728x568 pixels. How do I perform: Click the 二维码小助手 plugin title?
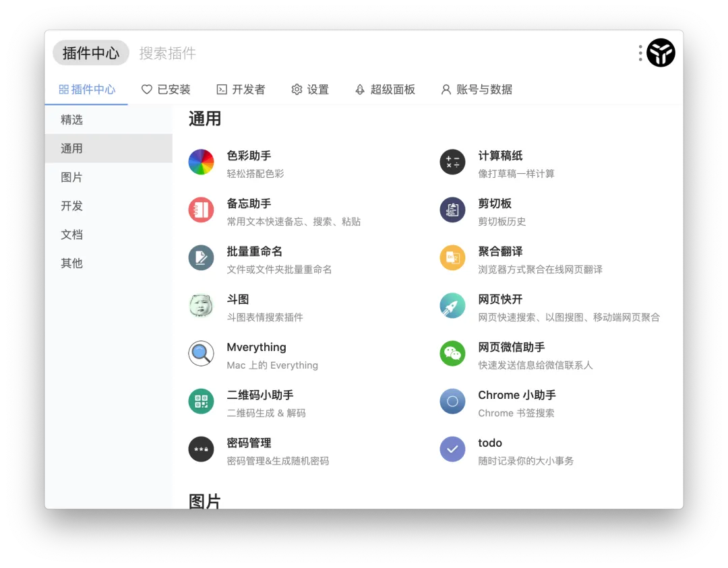point(260,395)
